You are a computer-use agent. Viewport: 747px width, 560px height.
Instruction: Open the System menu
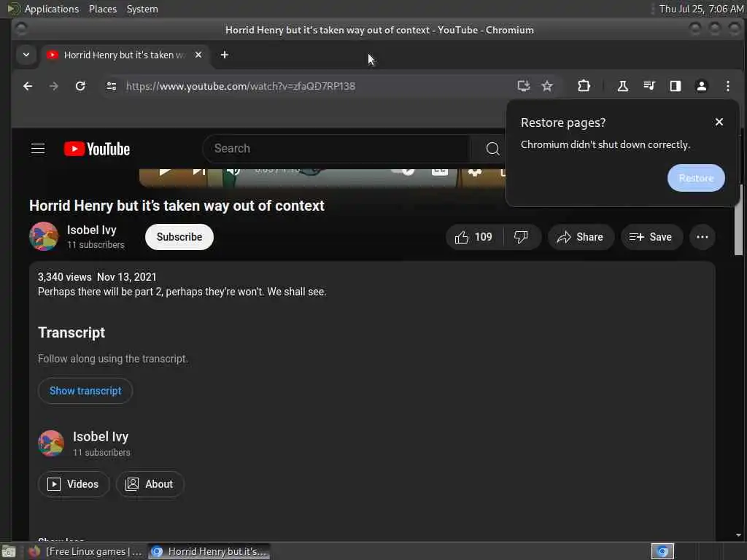[x=142, y=9]
